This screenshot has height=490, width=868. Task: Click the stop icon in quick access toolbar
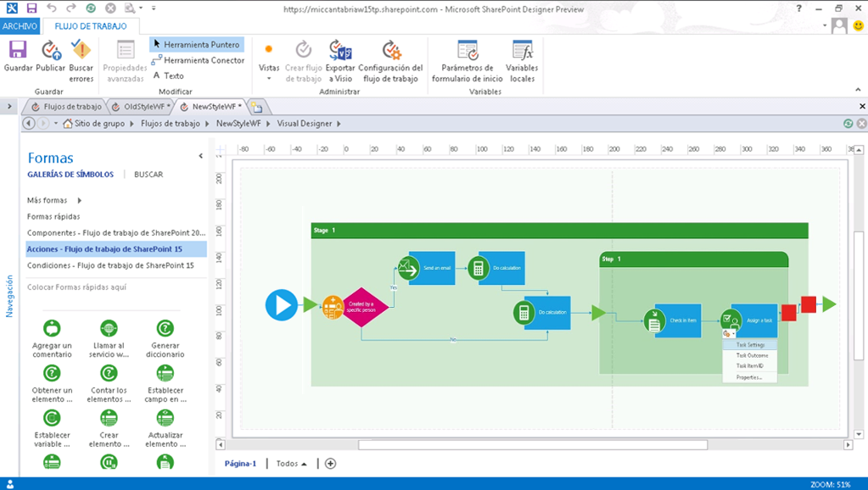[110, 8]
